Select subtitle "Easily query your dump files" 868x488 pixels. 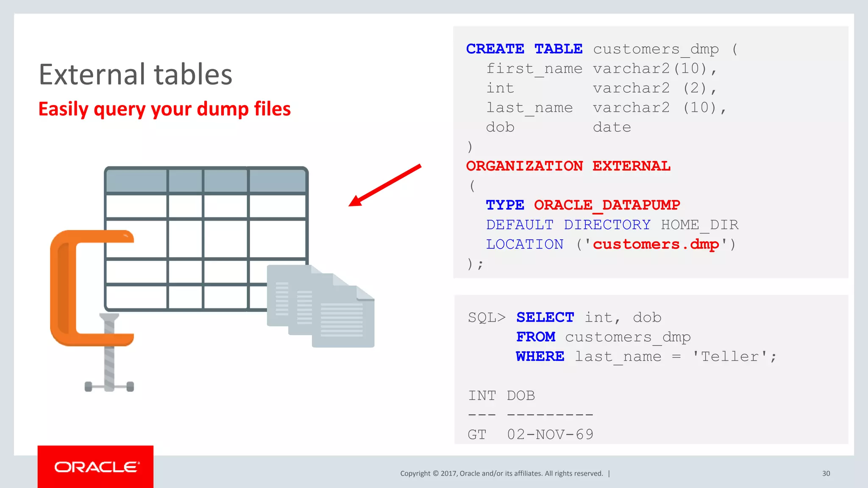pyautogui.click(x=164, y=109)
